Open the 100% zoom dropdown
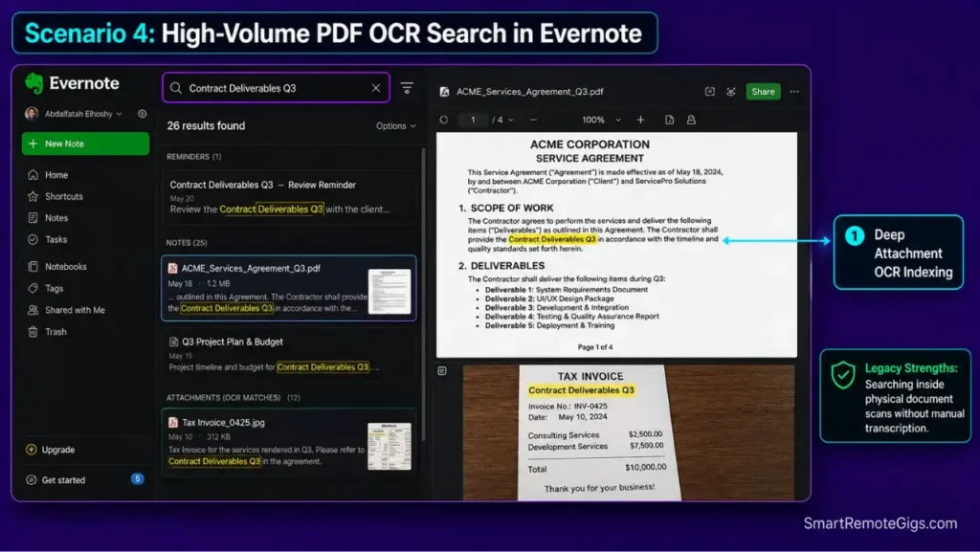 pos(601,120)
